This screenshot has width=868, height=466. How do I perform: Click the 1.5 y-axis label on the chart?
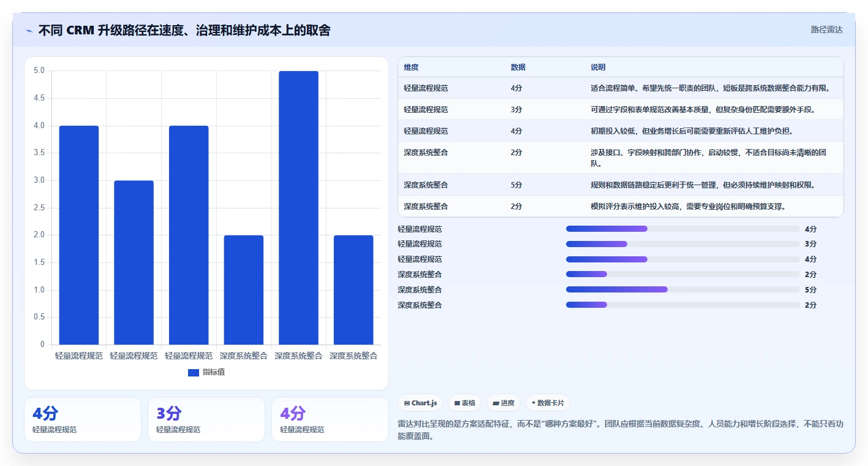tap(39, 262)
